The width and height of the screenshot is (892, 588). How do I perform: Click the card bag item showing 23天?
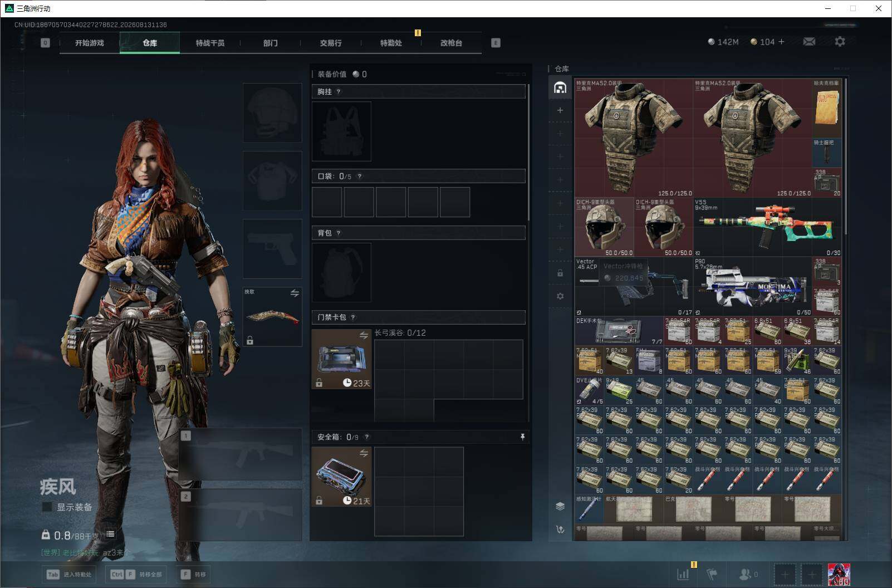point(341,359)
